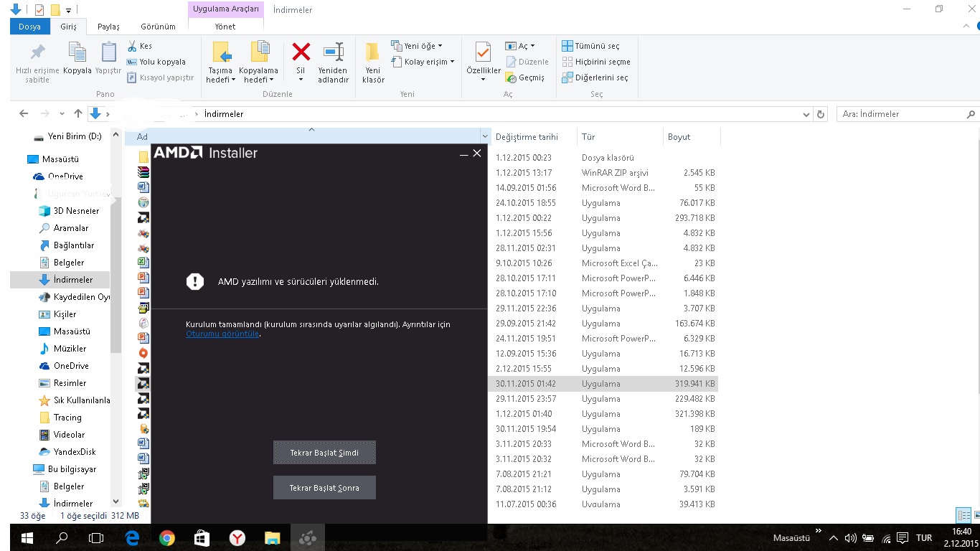
Task: Open the Kolay erişim dropdown
Action: click(423, 62)
